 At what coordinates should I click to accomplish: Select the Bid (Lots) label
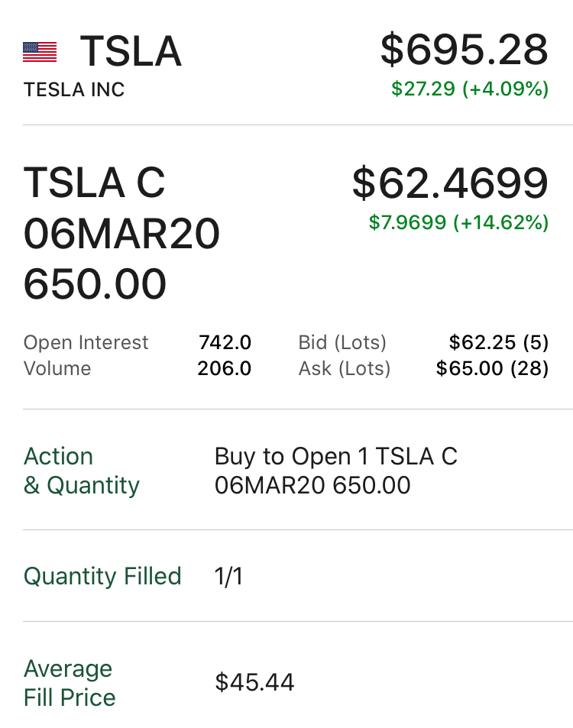342,342
